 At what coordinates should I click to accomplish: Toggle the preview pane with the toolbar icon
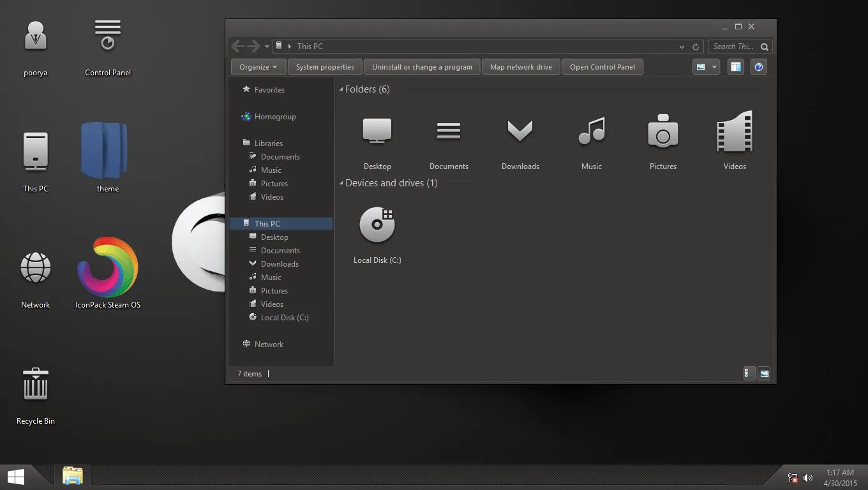(735, 66)
